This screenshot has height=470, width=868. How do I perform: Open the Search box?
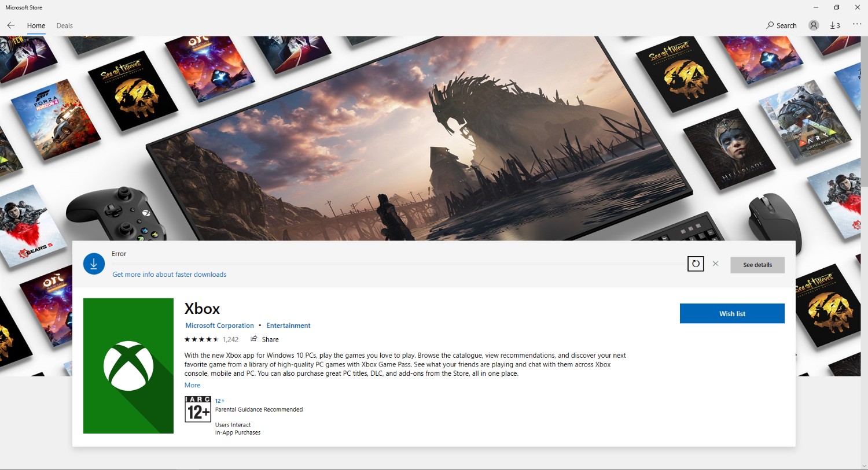coord(781,25)
